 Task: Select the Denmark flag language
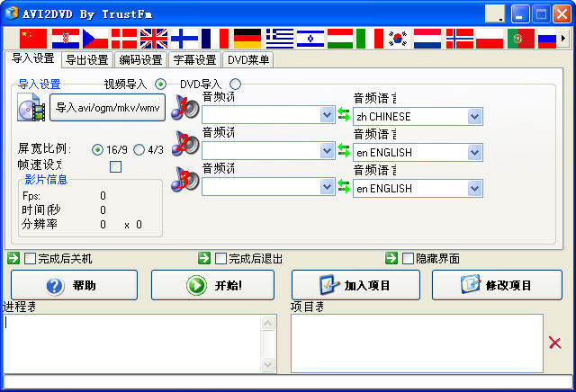click(x=124, y=39)
